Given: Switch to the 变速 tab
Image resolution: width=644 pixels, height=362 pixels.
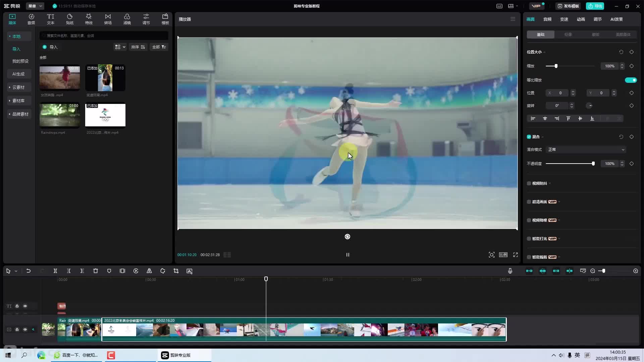Looking at the screenshot, I should pos(564,19).
